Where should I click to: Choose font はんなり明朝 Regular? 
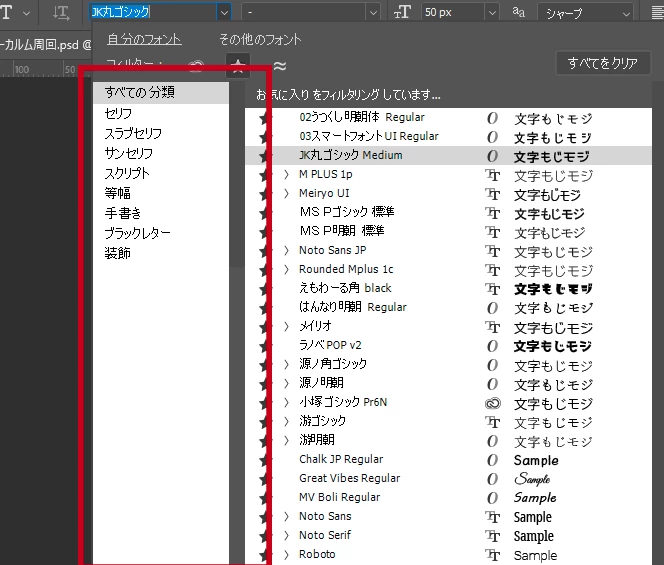tap(352, 307)
